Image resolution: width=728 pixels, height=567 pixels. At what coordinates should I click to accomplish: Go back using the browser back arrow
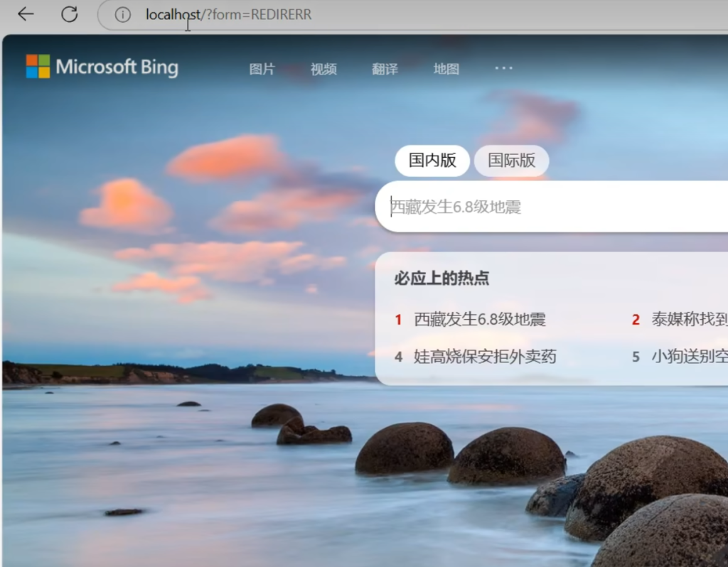pos(26,14)
